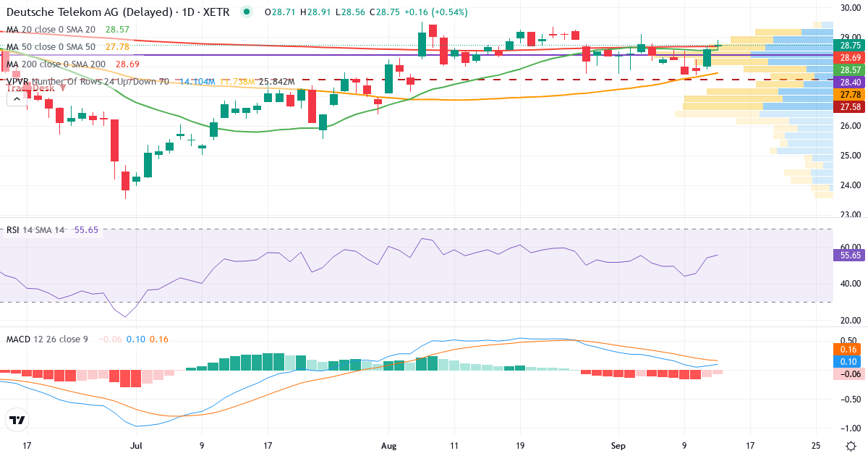Click the orange 0.16 MACD axis label
The image size is (868, 456).
(x=850, y=348)
